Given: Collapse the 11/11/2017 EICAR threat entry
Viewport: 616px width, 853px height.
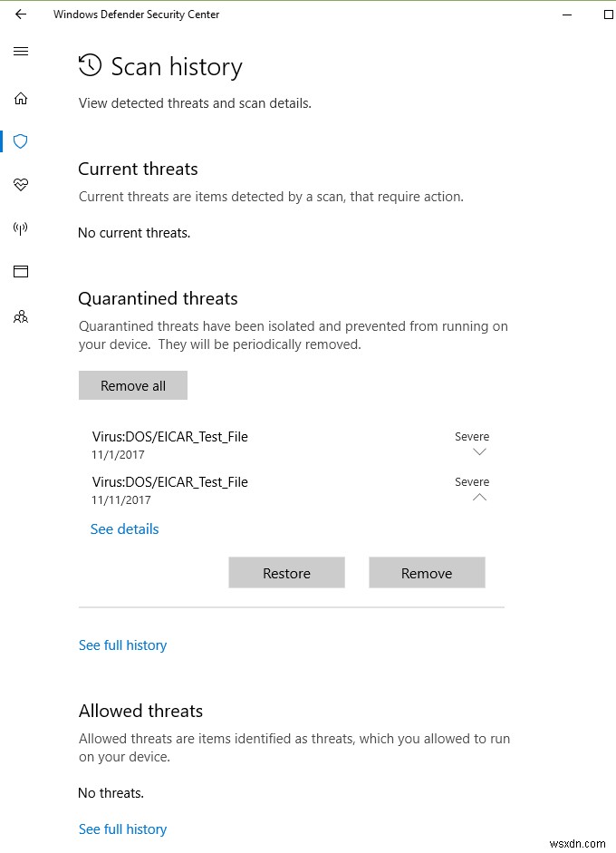Looking at the screenshot, I should click(479, 497).
